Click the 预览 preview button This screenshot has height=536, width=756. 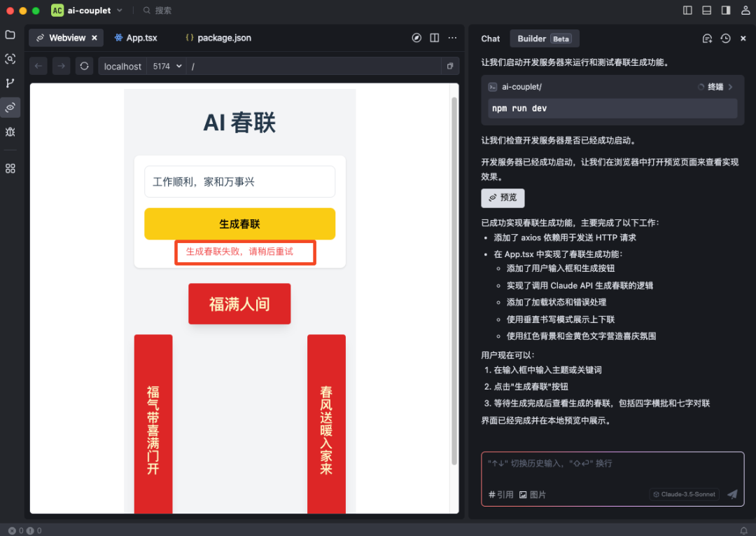pyautogui.click(x=503, y=198)
